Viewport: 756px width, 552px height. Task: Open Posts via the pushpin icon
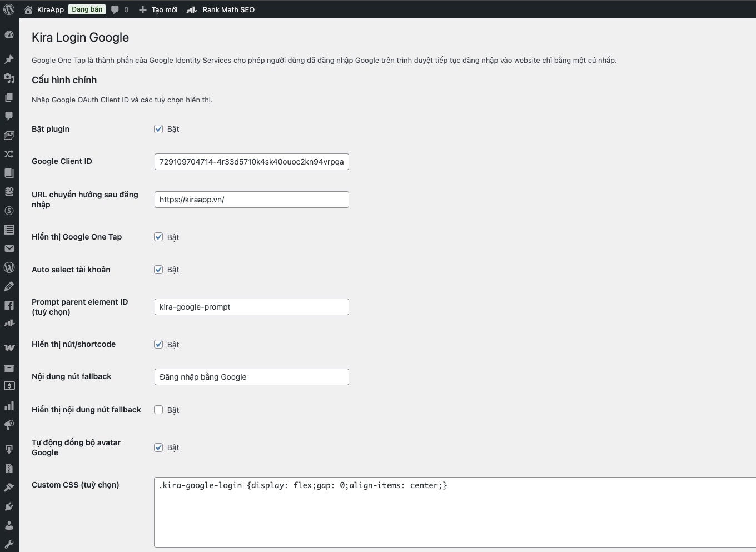[9, 59]
